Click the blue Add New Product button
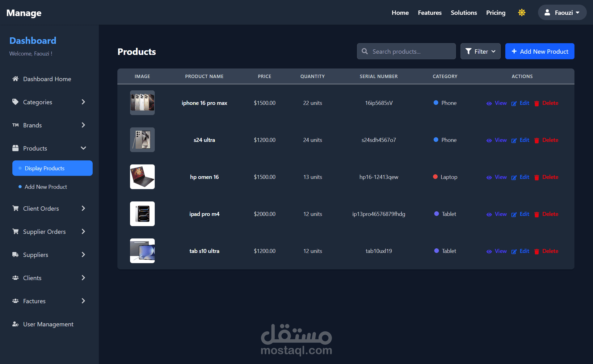The width and height of the screenshot is (593, 364). 540,52
